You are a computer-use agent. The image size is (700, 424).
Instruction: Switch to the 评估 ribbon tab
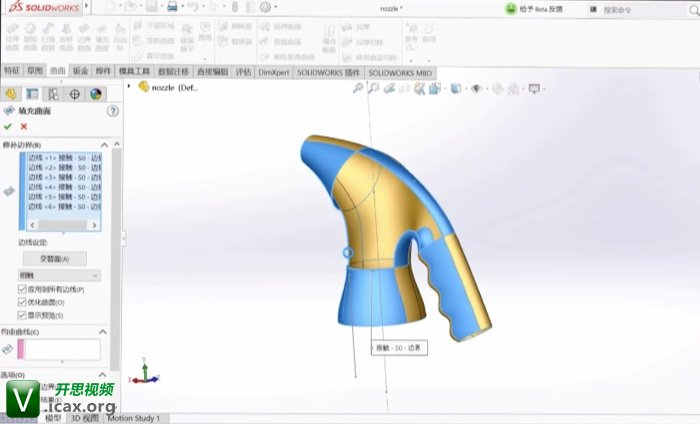point(243,72)
